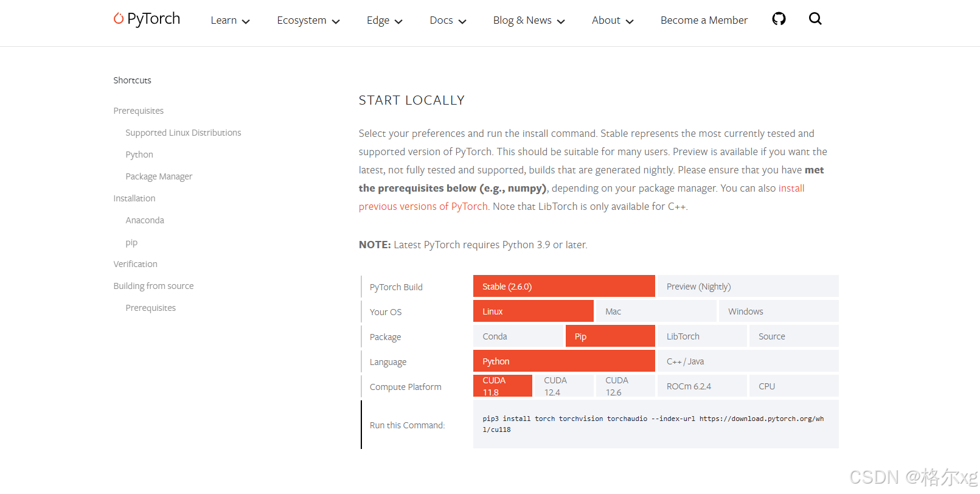The image size is (980, 494).
Task: Jump to Prerequisites under Building from source
Action: coord(150,308)
